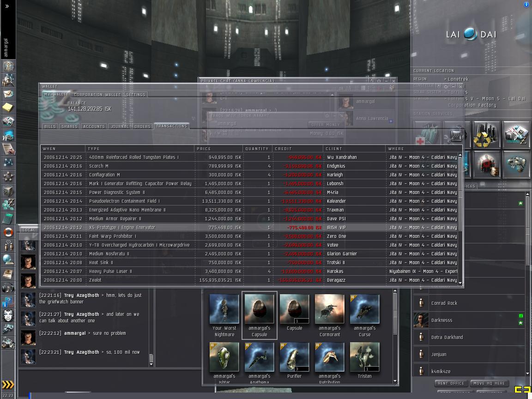Select the Heat Sink II transaction row
The width and height of the screenshot is (532, 399).
[249, 263]
